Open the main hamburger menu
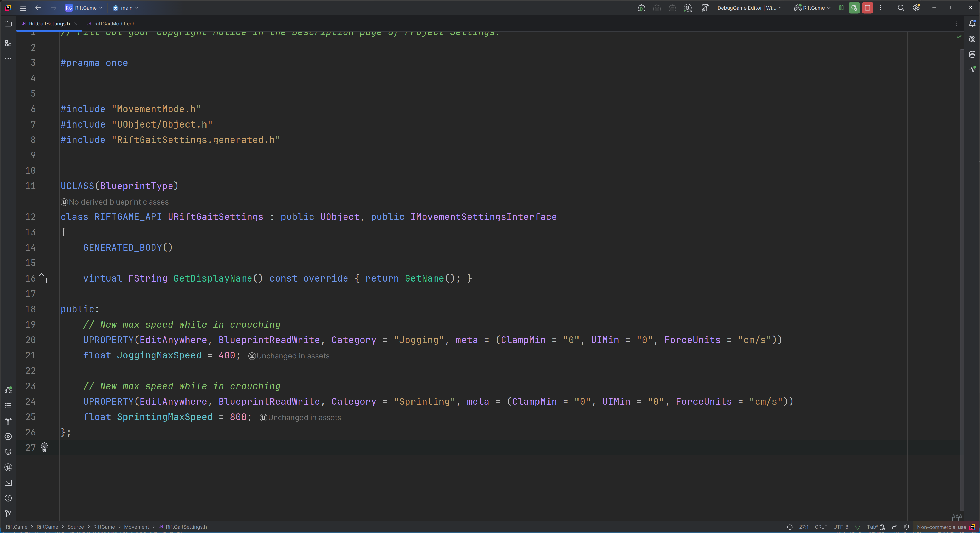This screenshot has height=533, width=980. click(x=23, y=8)
